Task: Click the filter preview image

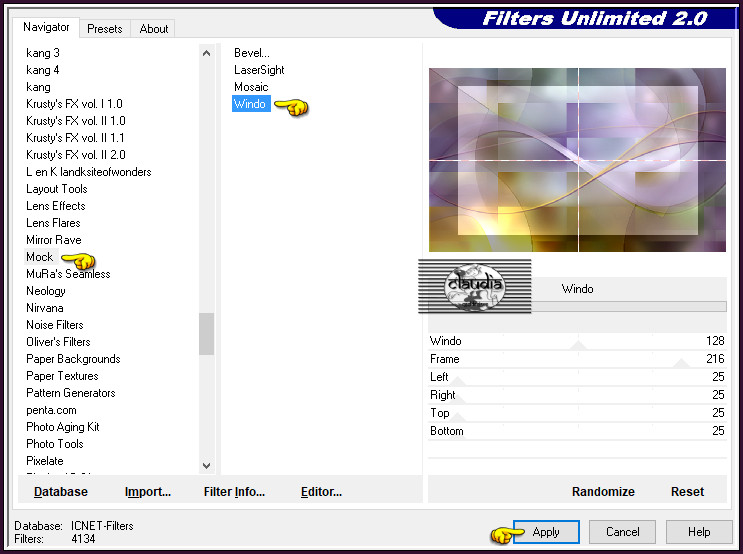Action: [577, 160]
